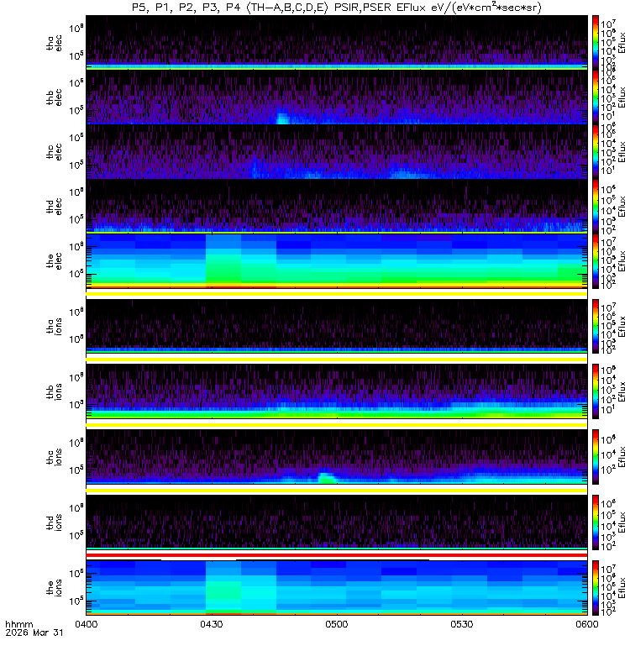Click the 'the elec' panel label
The height and width of the screenshot is (672, 630).
tap(54, 260)
